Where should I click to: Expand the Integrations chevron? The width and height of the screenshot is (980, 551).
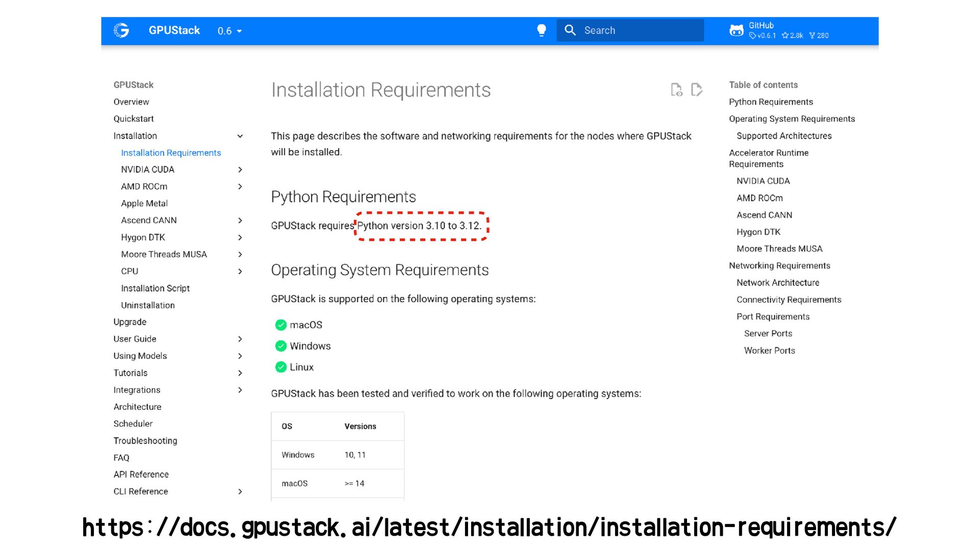pyautogui.click(x=240, y=390)
